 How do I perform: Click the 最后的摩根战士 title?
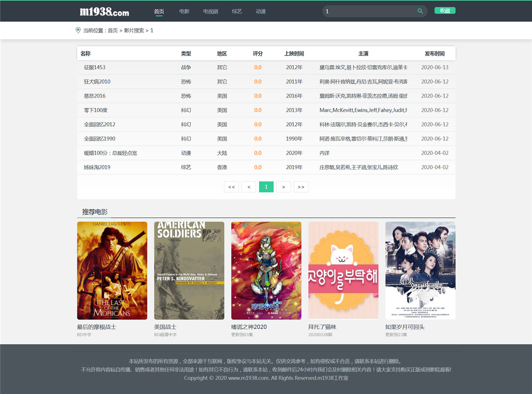[97, 327]
